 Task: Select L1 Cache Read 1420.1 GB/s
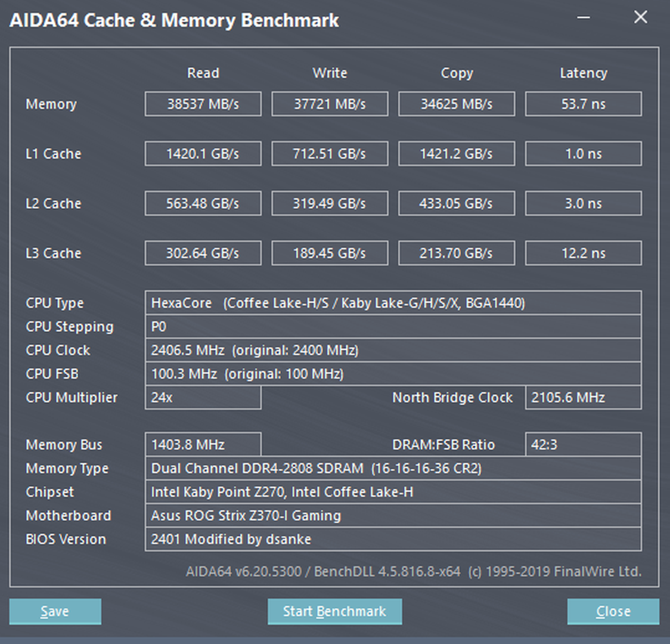point(203,153)
